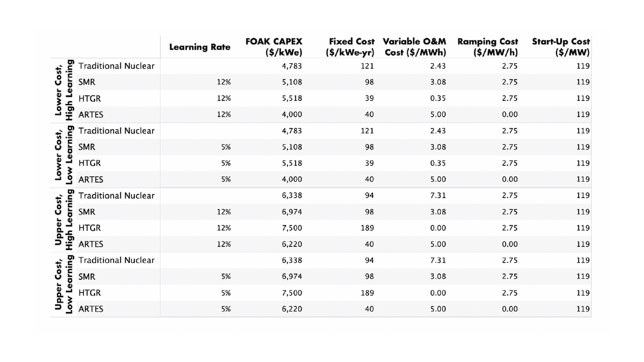This screenshot has width=644, height=362.
Task: Select the FOAK CAPEX ($/kWe) column header
Action: click(274, 47)
